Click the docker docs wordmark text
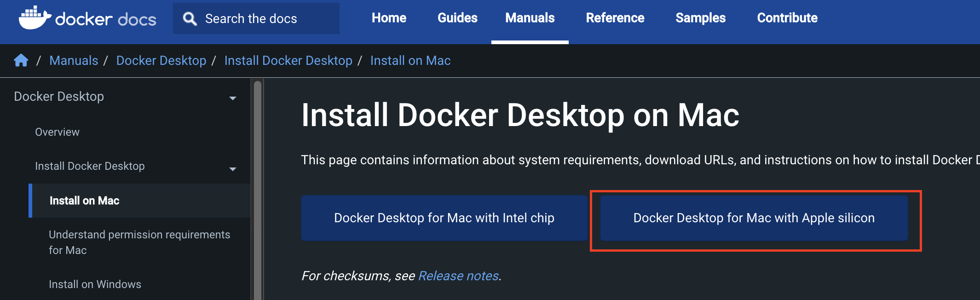980x300 pixels. tap(106, 19)
